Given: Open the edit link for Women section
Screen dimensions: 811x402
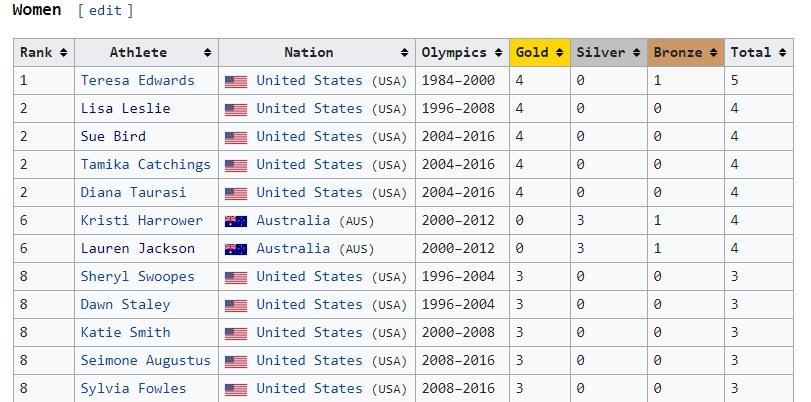Looking at the screenshot, I should pyautogui.click(x=105, y=11).
